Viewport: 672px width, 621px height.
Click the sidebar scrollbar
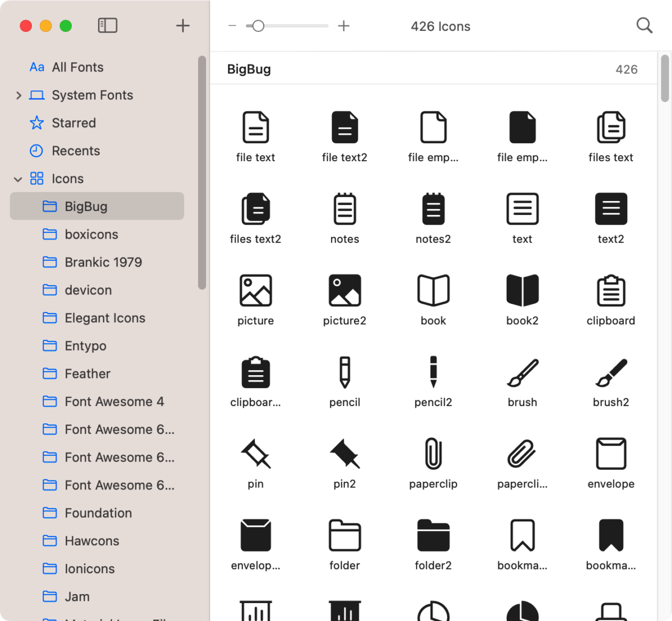[202, 172]
